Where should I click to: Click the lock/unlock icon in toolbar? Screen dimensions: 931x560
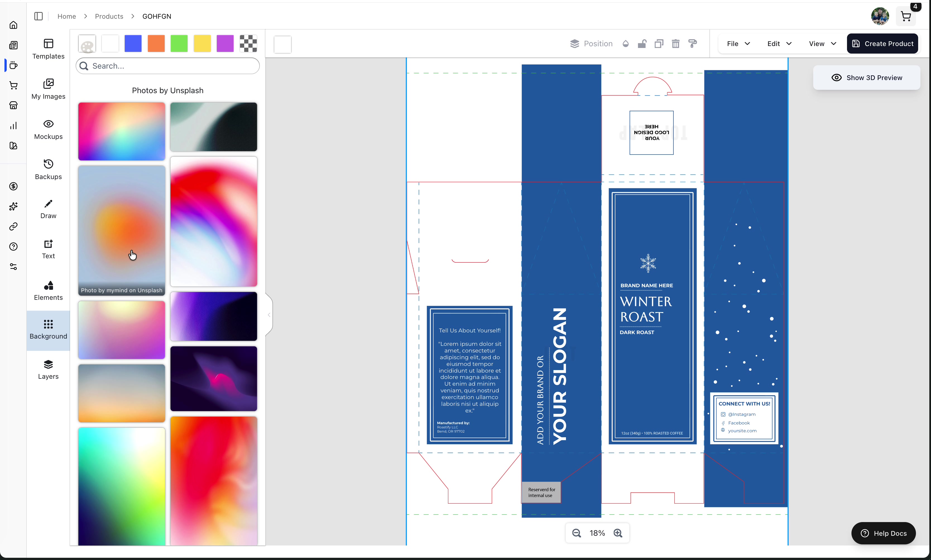tap(642, 44)
